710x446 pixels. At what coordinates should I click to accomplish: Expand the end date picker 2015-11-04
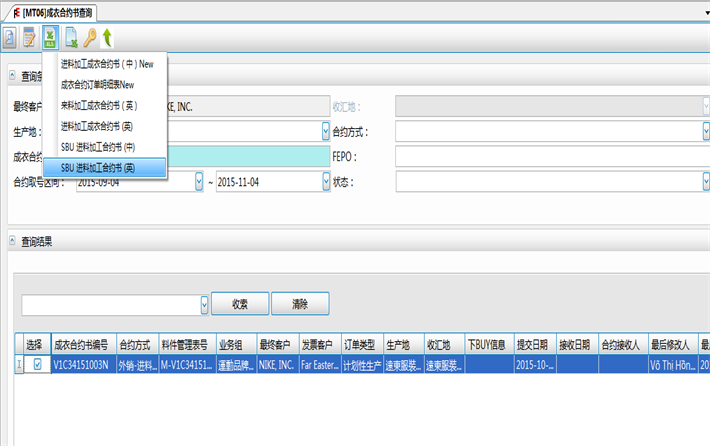(326, 182)
